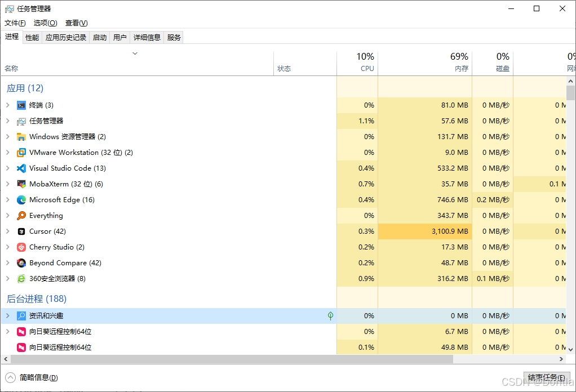Click the scroll left arrow
The height and width of the screenshot is (392, 576).
pyautogui.click(x=6, y=359)
